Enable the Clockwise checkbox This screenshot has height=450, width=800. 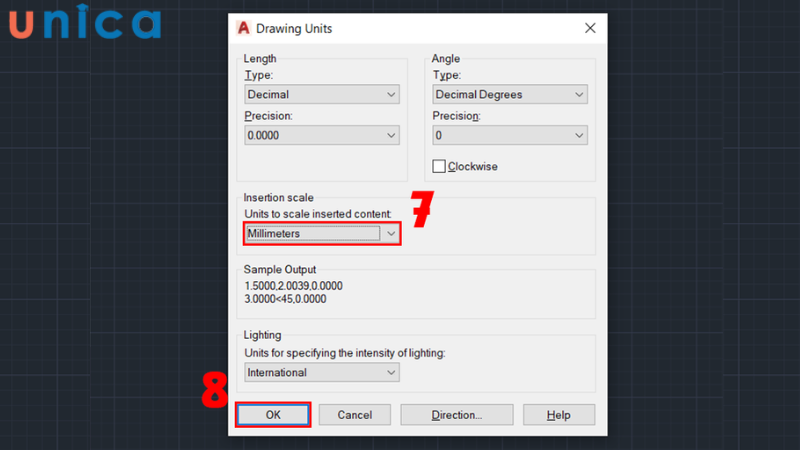(x=439, y=166)
